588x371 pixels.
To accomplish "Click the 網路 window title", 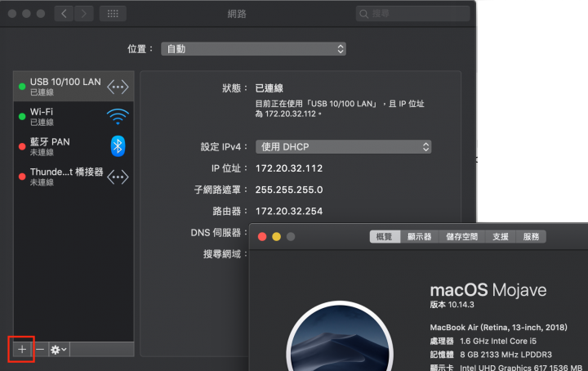I will pos(237,14).
